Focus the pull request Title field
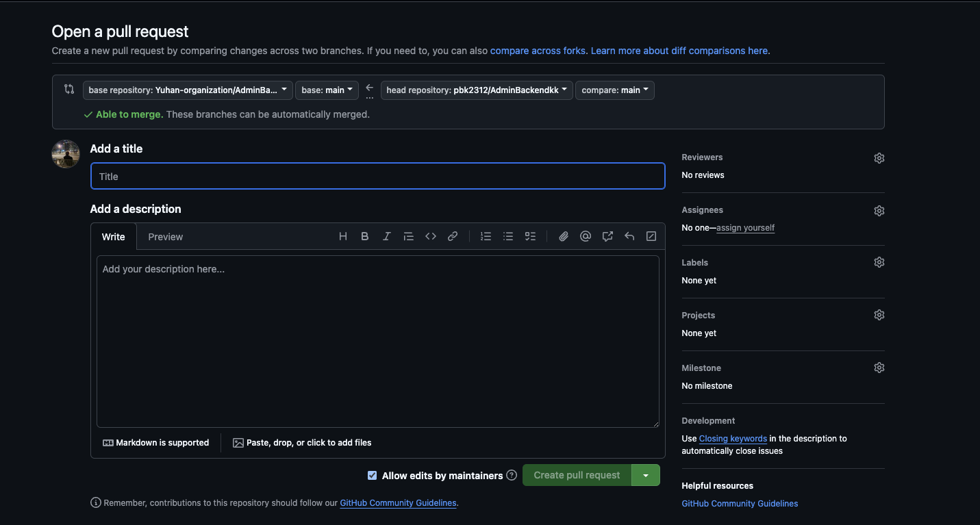Viewport: 980px width, 525px height. point(378,176)
